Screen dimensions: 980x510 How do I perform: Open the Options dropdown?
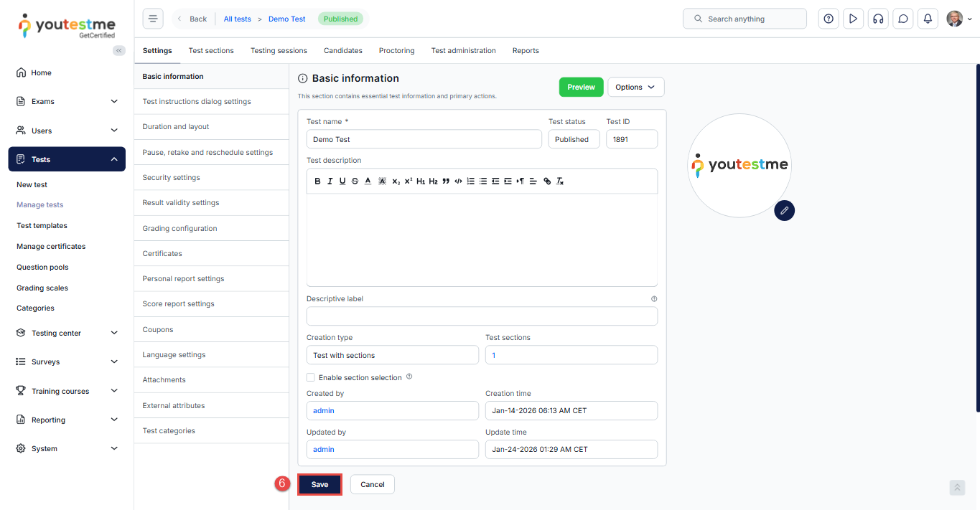pyautogui.click(x=635, y=87)
